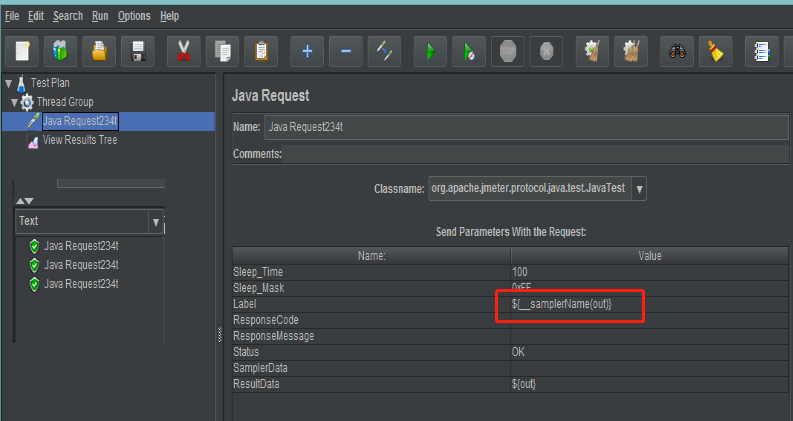The width and height of the screenshot is (793, 421).
Task: Click the Stop test icon
Action: point(508,51)
